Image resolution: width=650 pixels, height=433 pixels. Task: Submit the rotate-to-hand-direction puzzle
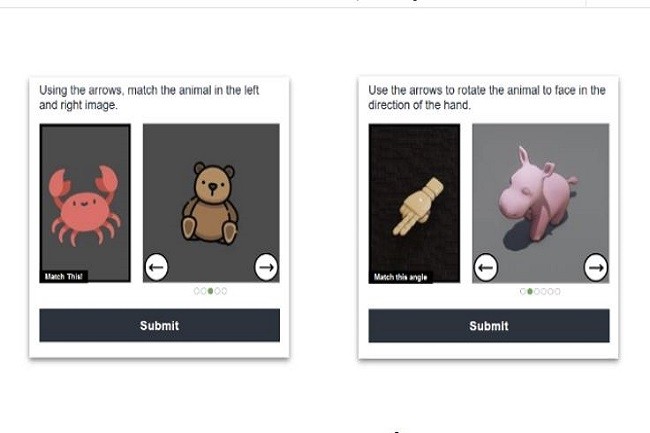488,325
